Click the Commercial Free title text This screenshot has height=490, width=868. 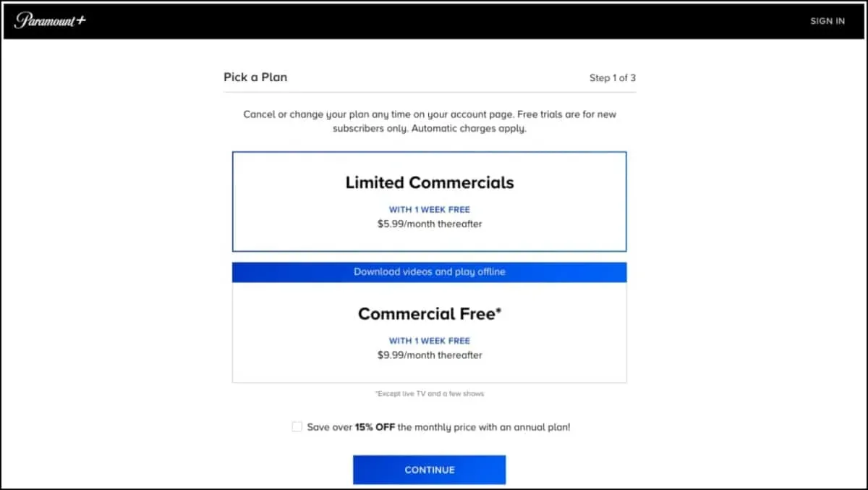click(429, 314)
